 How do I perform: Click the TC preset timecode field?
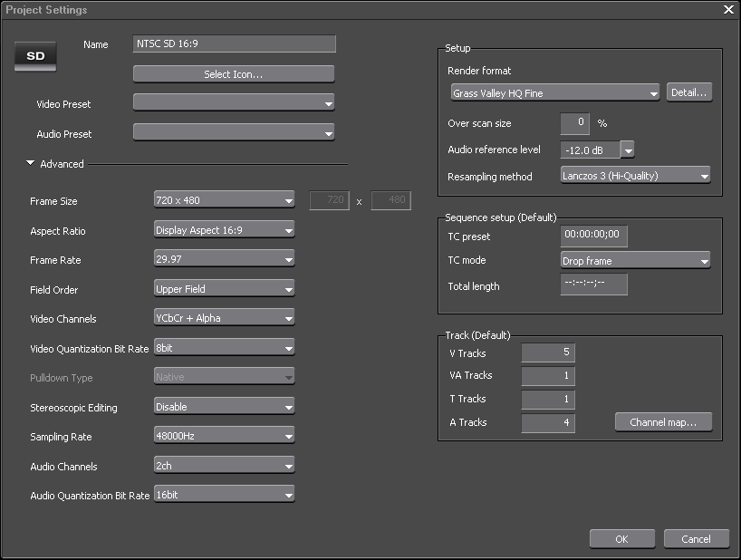pyautogui.click(x=593, y=237)
